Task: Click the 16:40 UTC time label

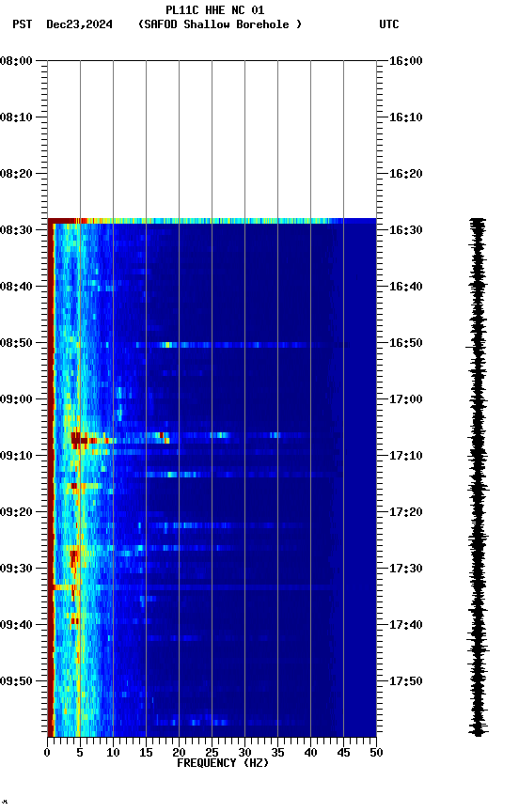Action: point(406,287)
